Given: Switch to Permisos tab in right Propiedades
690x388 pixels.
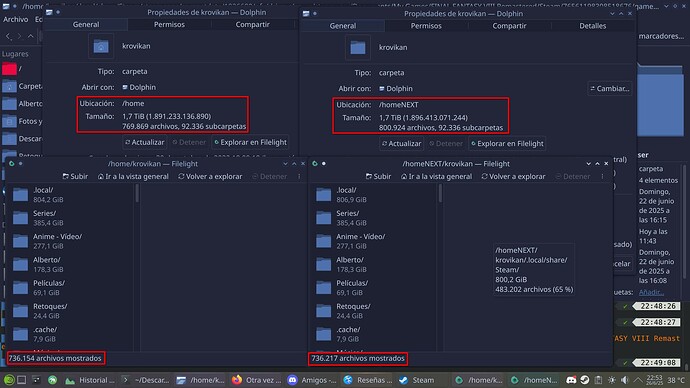Looking at the screenshot, I should point(426,26).
